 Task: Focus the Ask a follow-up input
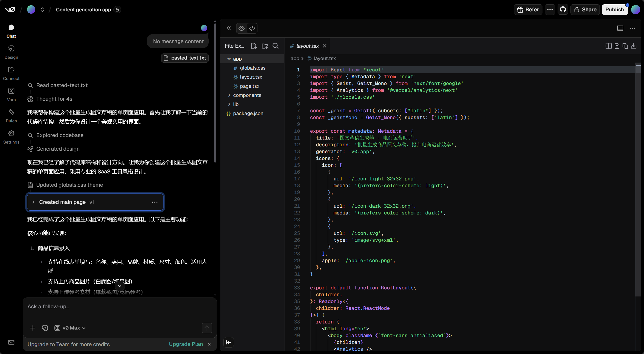click(x=119, y=307)
